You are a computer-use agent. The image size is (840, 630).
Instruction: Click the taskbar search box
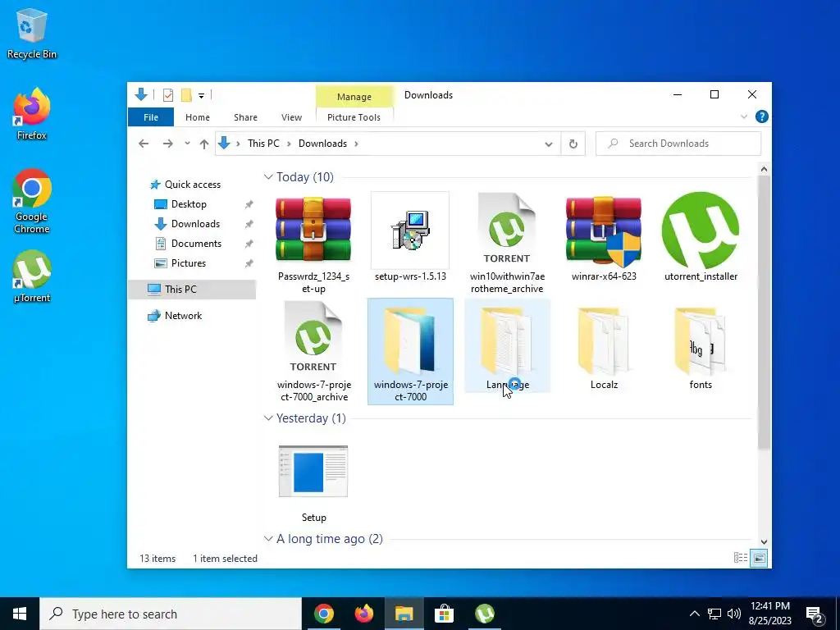pyautogui.click(x=171, y=614)
